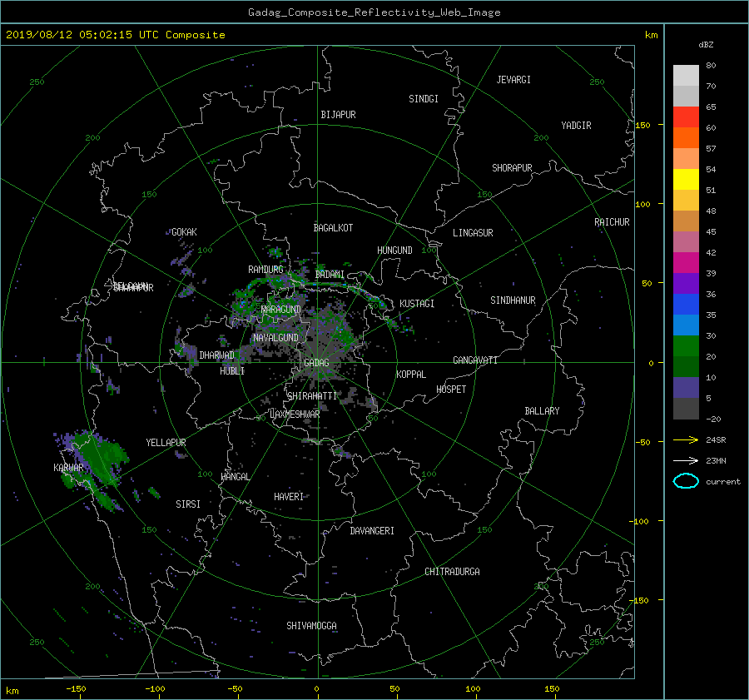Click the RAMDURG city label
This screenshot has width=749, height=700.
(265, 270)
